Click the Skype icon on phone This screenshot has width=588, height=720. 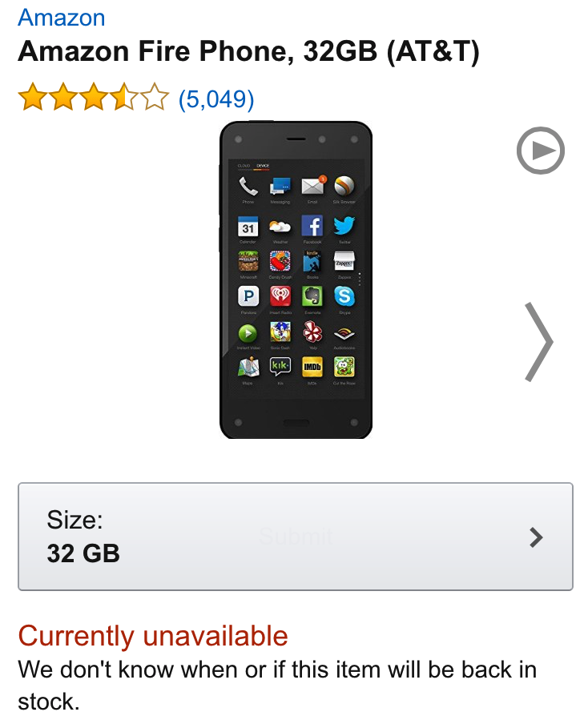(344, 296)
